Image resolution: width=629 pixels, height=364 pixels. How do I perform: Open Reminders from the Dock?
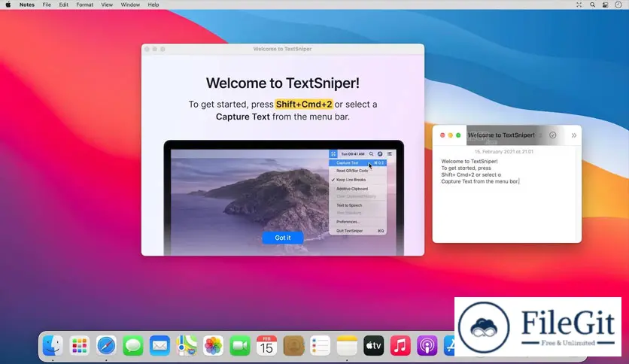pos(320,345)
